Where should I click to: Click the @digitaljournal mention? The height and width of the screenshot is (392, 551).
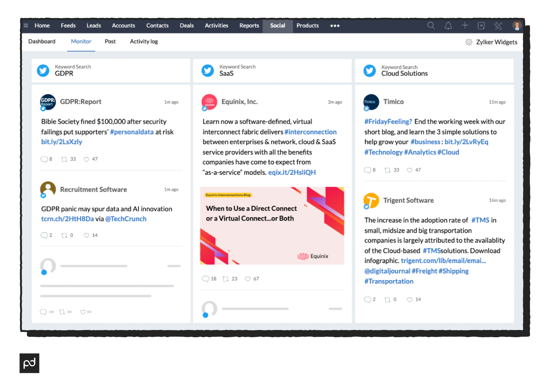point(387,271)
